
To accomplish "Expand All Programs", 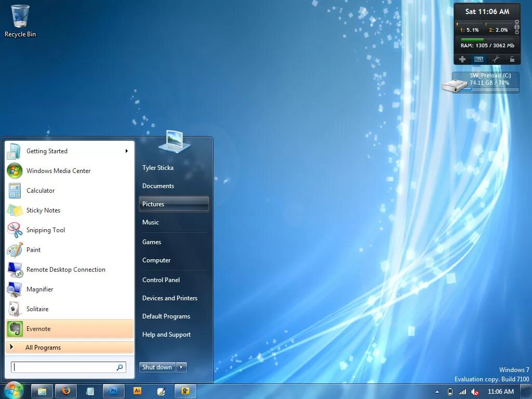I will [70, 347].
